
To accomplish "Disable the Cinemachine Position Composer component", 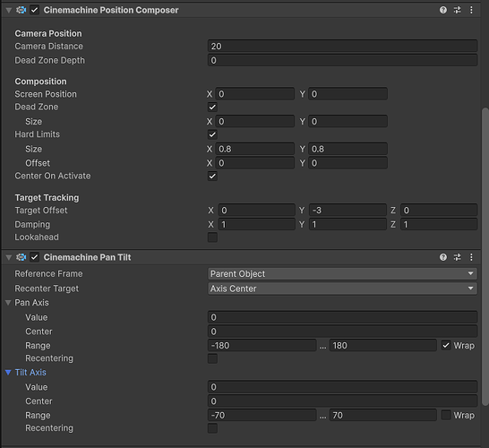I will click(34, 10).
